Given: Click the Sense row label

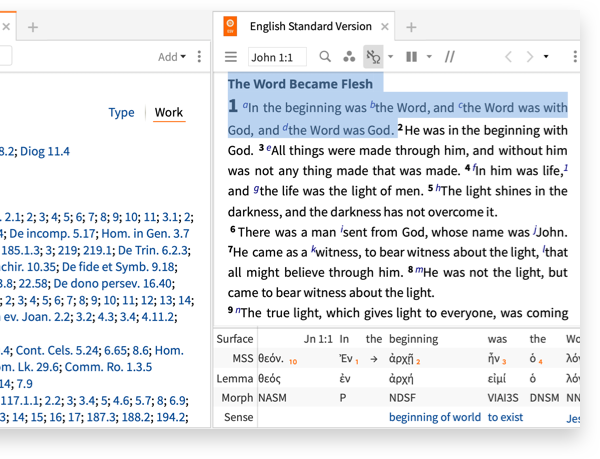Looking at the screenshot, I should 238,417.
